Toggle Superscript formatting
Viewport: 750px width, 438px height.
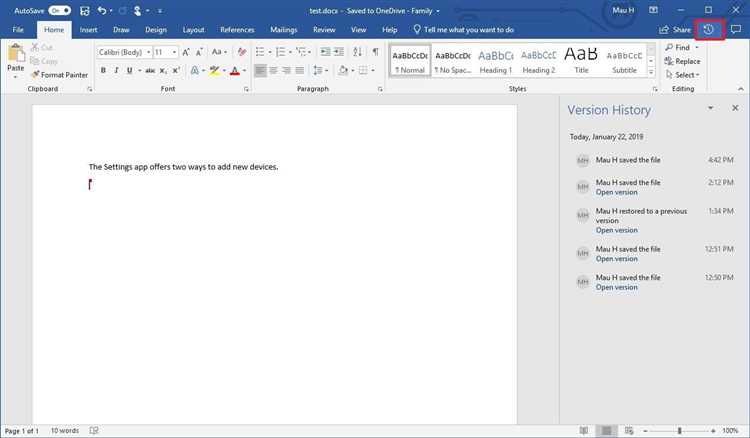(176, 70)
